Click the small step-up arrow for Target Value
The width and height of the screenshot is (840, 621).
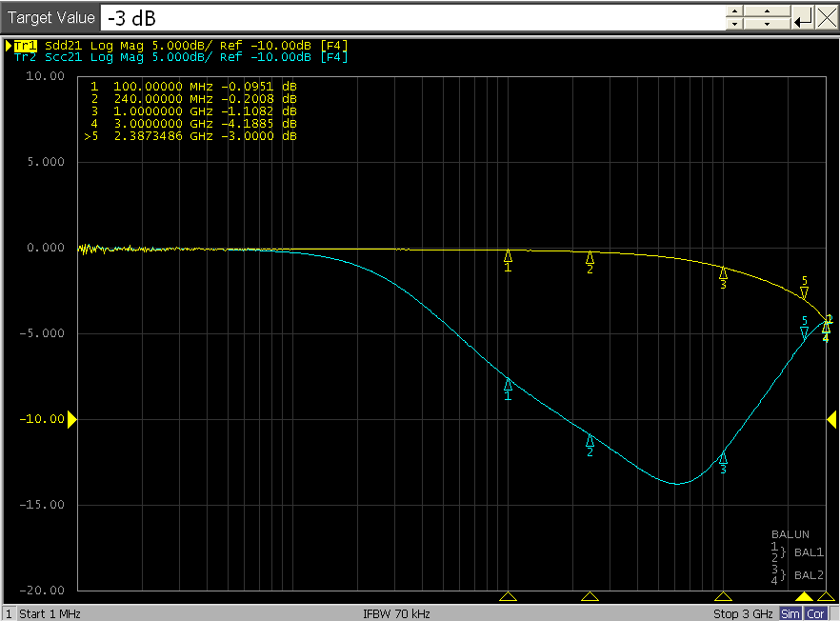pyautogui.click(x=734, y=11)
